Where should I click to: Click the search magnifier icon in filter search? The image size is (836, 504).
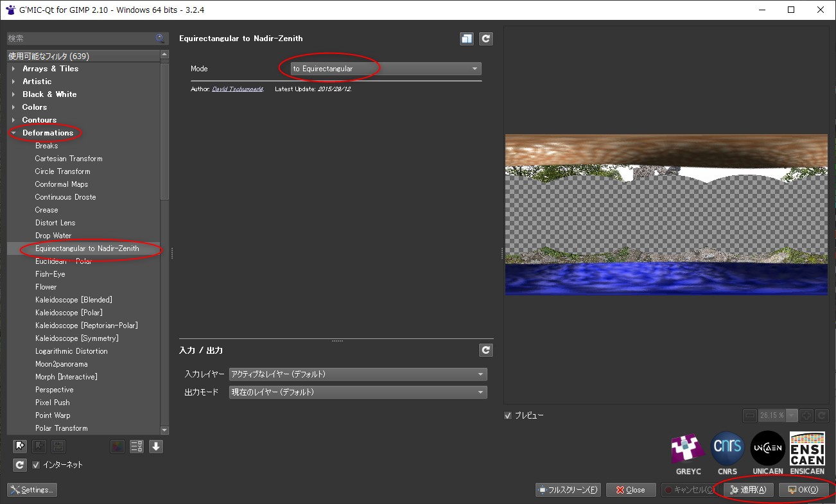click(x=160, y=39)
